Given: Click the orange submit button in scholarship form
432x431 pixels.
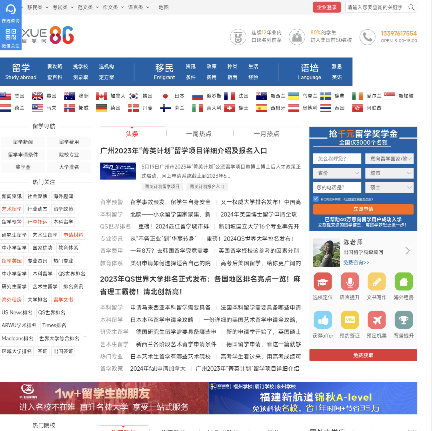Looking at the screenshot, I should coord(363,209).
